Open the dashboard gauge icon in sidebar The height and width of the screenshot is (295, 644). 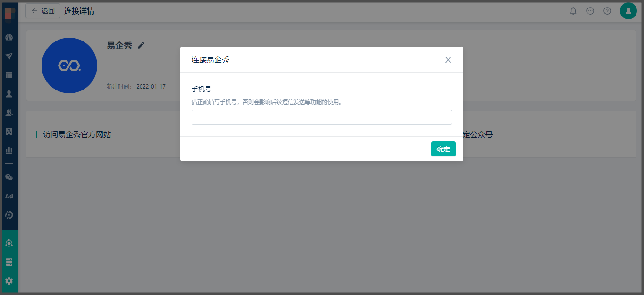(9, 37)
